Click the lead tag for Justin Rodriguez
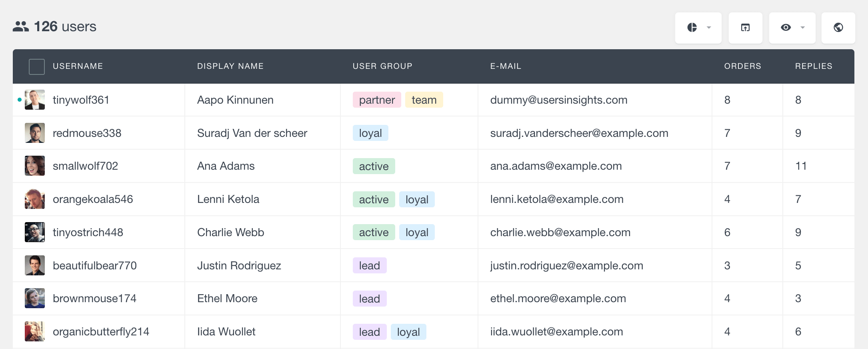Image resolution: width=868 pixels, height=349 pixels. [369, 265]
